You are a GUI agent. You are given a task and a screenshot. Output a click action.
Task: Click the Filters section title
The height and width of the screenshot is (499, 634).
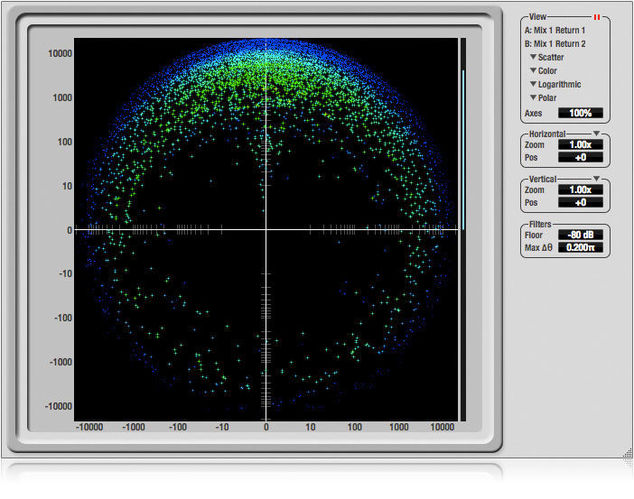[x=540, y=224]
